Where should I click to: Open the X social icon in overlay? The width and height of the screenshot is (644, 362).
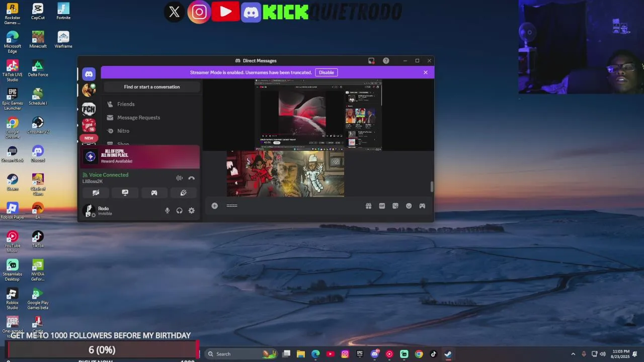(175, 12)
